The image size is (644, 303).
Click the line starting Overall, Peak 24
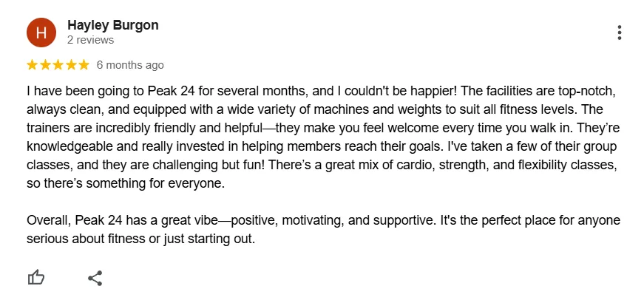[324, 220]
